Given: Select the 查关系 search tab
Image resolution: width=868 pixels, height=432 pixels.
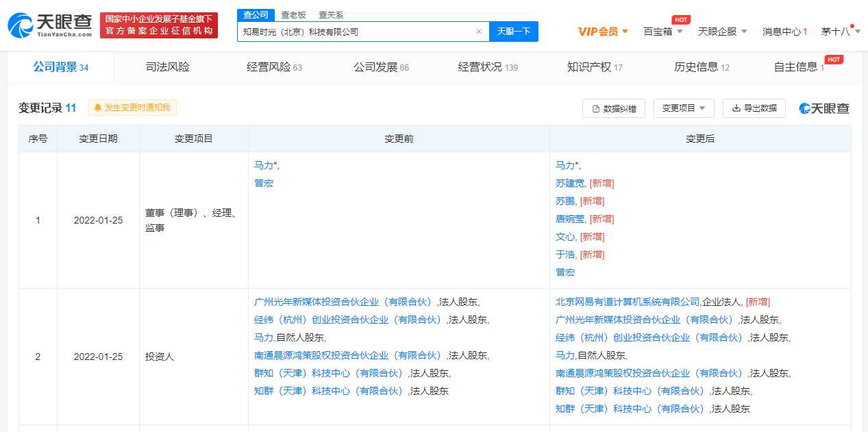Looking at the screenshot, I should [x=331, y=14].
